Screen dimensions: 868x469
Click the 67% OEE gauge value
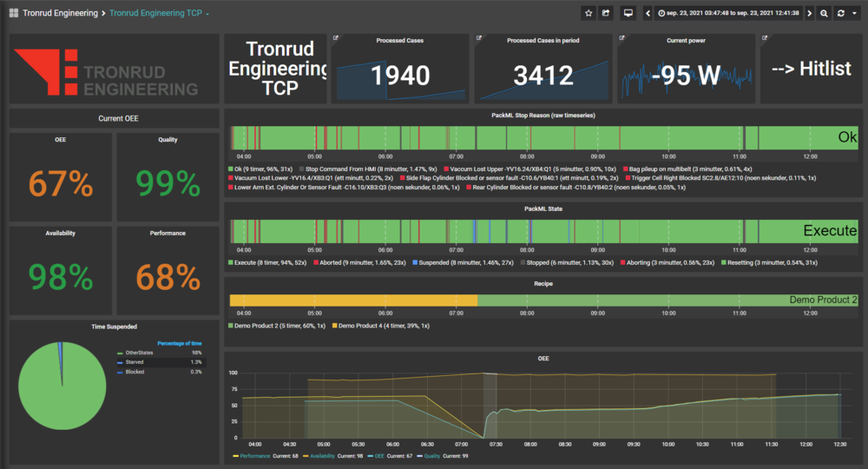tap(61, 184)
